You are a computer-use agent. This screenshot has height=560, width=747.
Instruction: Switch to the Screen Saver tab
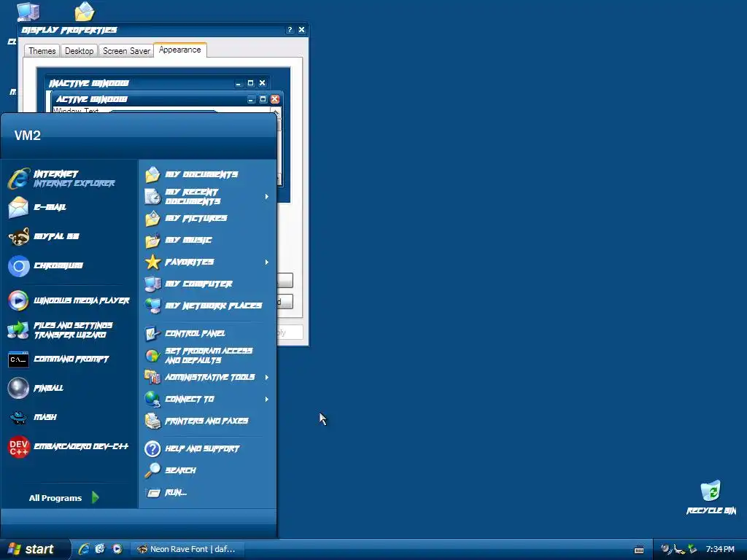click(126, 50)
